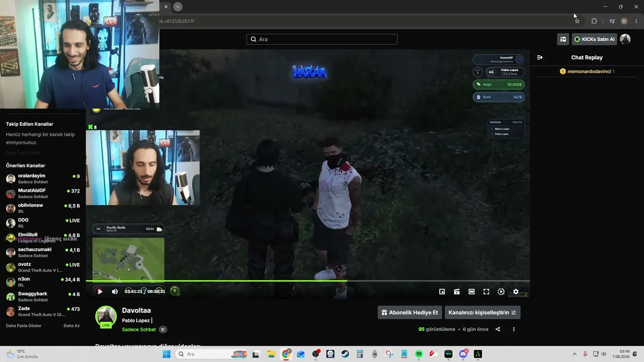Image resolution: width=644 pixels, height=362 pixels.
Task: Open Chrome media controls icon
Action: pos(612,21)
